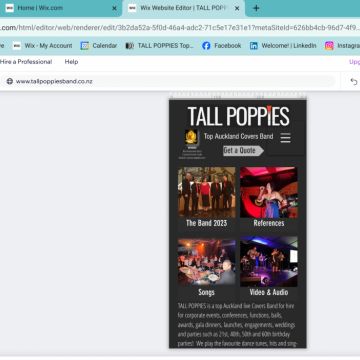Open TALL POPPIES Top bookmark
This screenshot has height=360, width=360.
point(159,46)
